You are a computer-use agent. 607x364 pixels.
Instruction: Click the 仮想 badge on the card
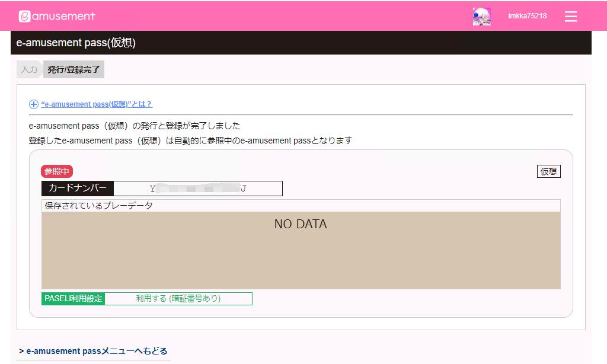click(x=548, y=171)
